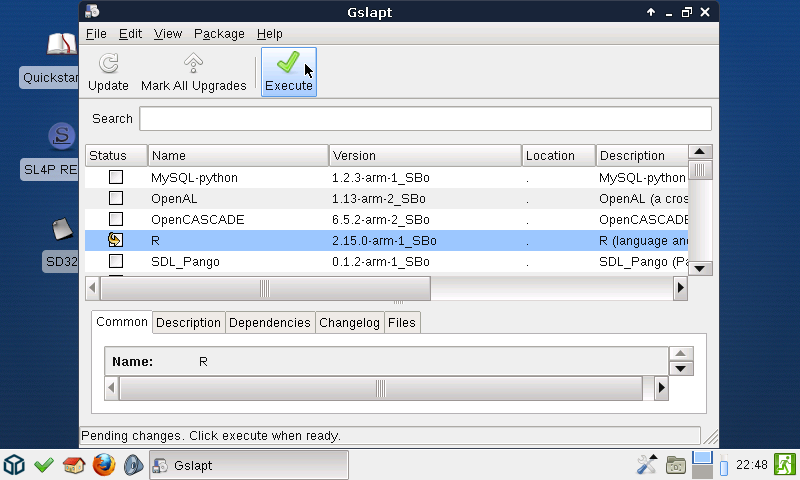Sort by the Status column header

click(116, 156)
